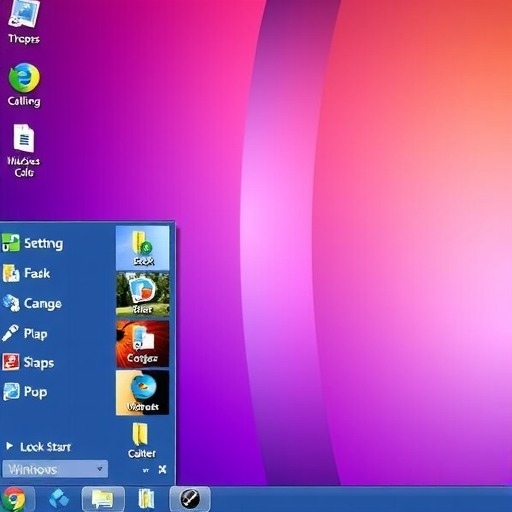Click the dropdown arrow in the Windows box
Image resolution: width=512 pixels, height=512 pixels.
pos(99,469)
